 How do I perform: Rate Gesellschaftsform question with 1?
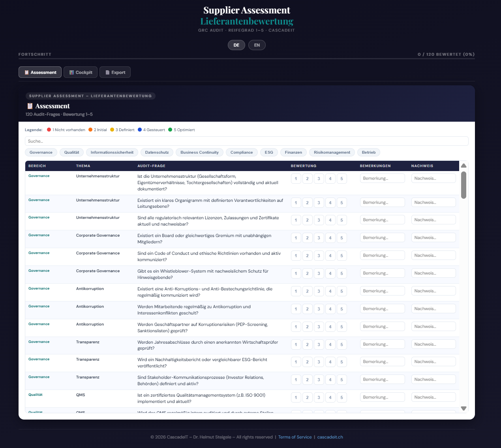tap(296, 179)
